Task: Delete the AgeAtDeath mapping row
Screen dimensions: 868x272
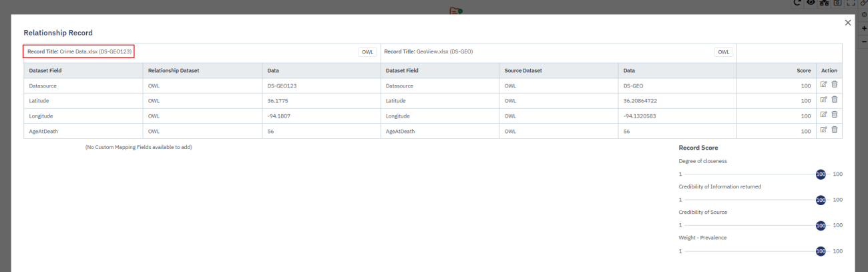Action: click(x=834, y=131)
